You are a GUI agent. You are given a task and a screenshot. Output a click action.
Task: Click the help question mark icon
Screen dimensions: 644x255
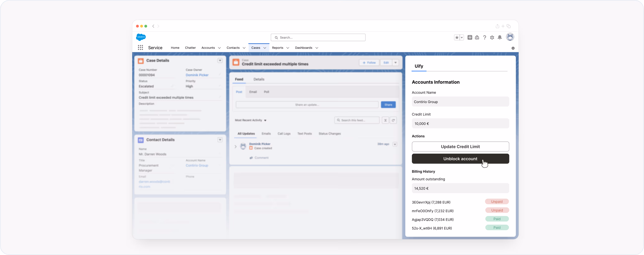485,37
